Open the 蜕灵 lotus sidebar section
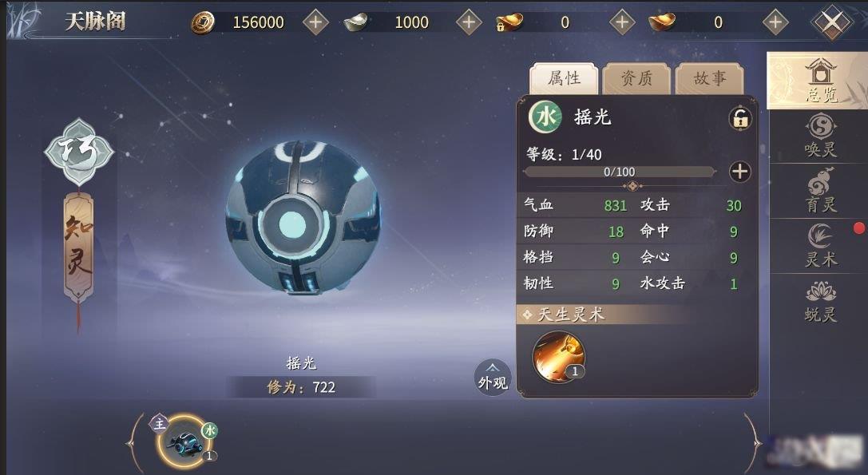868x475 pixels. 820,301
